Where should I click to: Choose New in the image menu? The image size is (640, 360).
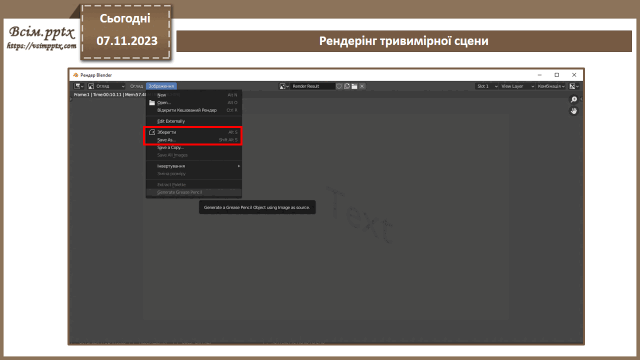click(194, 95)
